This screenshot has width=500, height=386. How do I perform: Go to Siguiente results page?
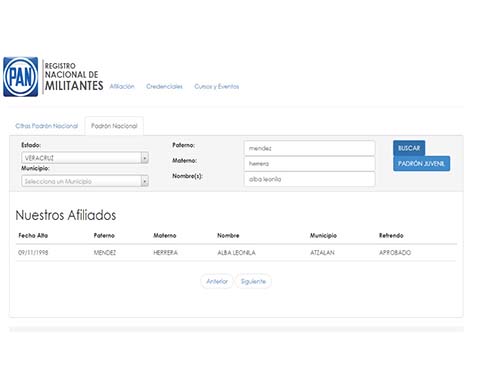(x=253, y=281)
